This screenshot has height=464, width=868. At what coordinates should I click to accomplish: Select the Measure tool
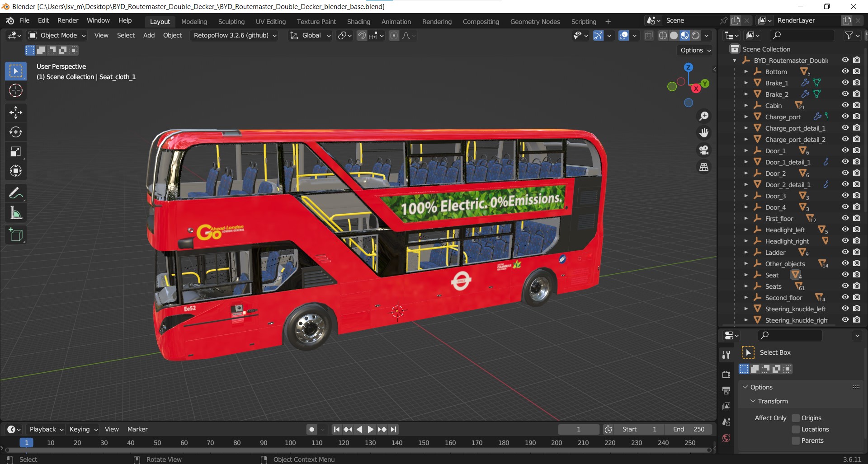(x=16, y=213)
